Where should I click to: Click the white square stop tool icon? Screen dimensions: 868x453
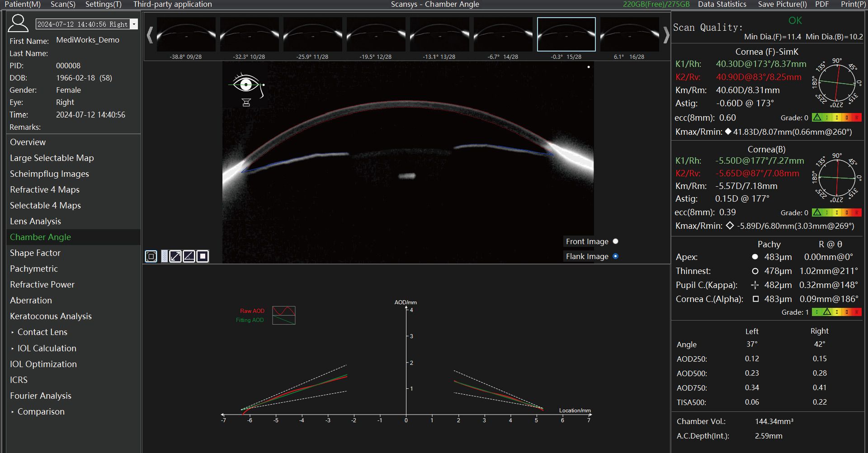(x=203, y=256)
